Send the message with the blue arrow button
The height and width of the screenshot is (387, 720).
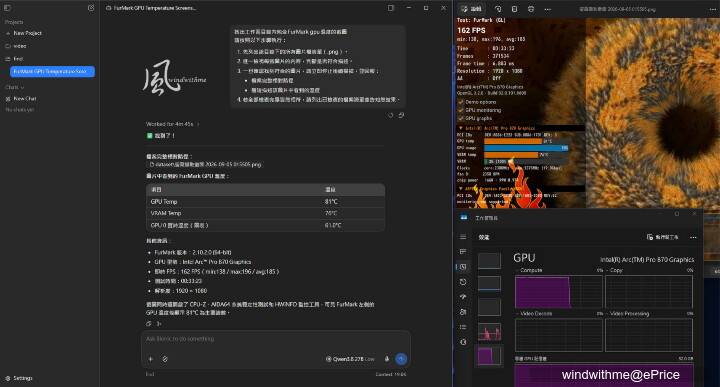pyautogui.click(x=401, y=359)
